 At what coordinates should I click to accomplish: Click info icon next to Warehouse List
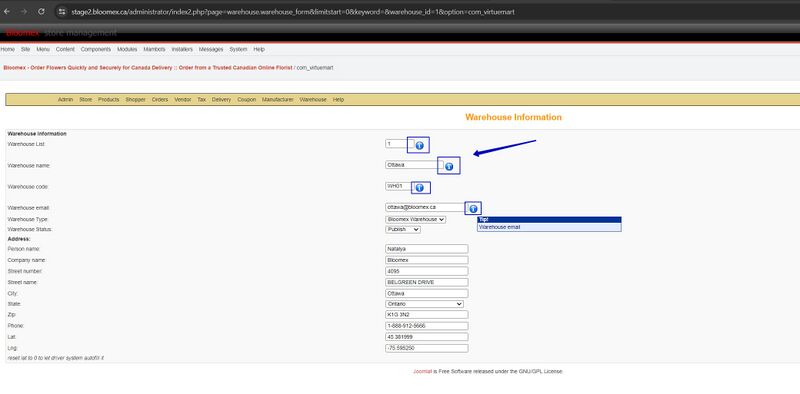419,145
